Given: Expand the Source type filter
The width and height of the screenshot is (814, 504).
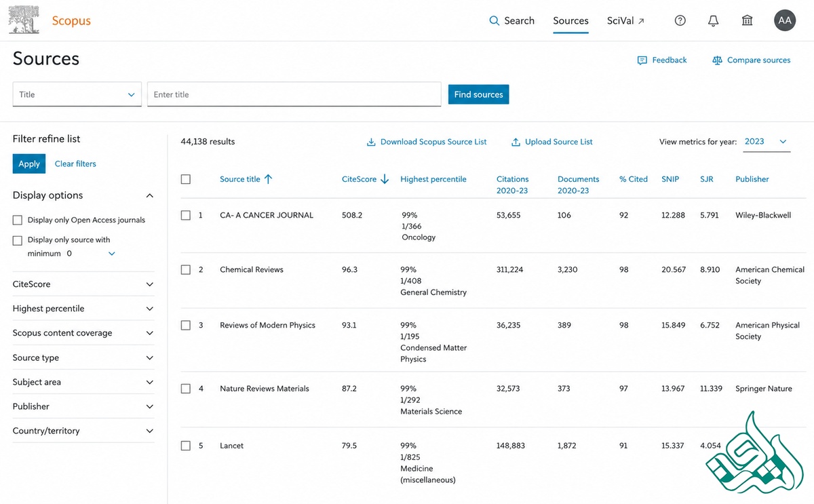Looking at the screenshot, I should (x=83, y=357).
